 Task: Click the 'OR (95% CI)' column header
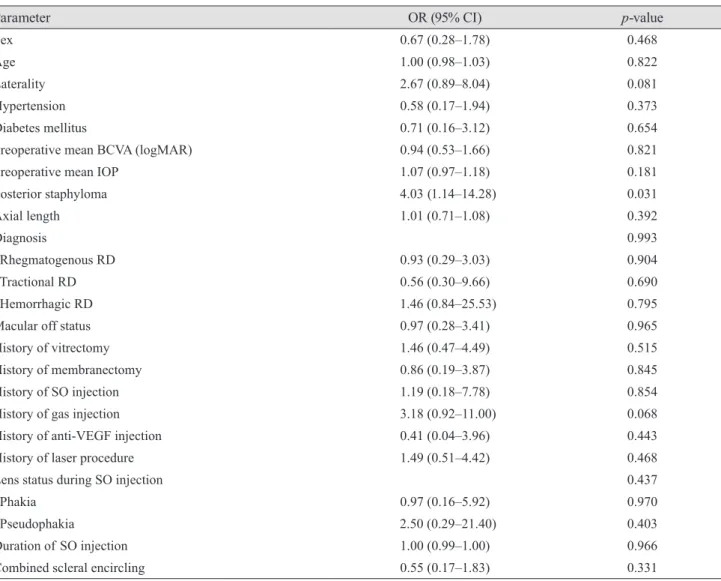pos(445,18)
